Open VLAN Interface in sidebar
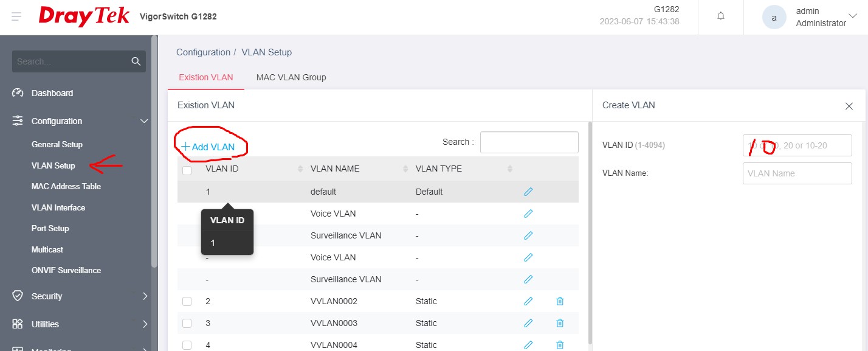 pyautogui.click(x=58, y=207)
